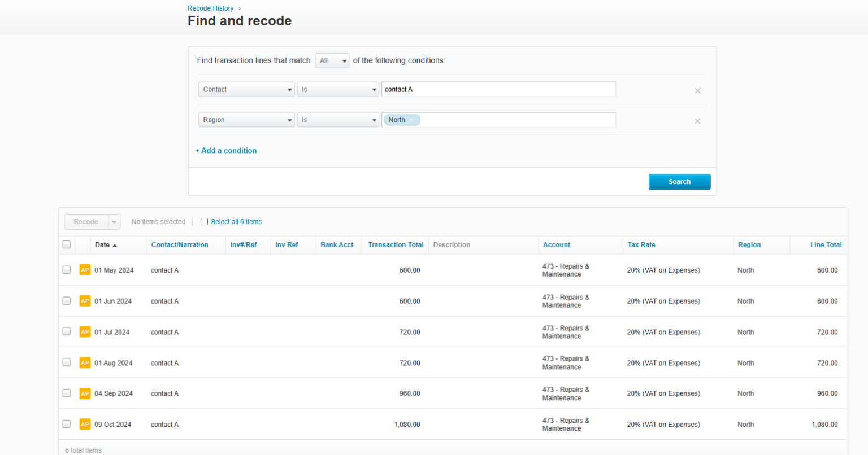Screen dimensions: 868x455
Task: Enable the Select all 6 items checkbox
Action: point(204,221)
